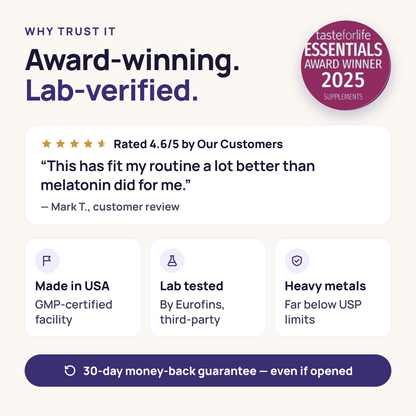Click the By Eurofins, third-party text
416x416 pixels.
point(192,312)
